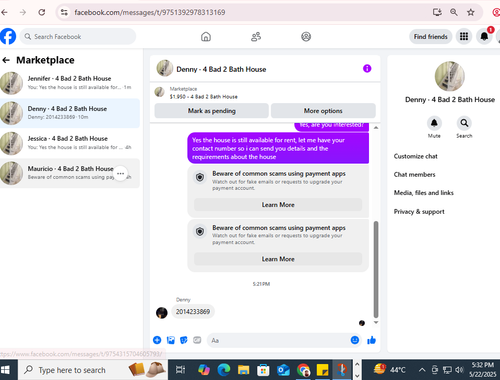Open the Home feed icon
The height and width of the screenshot is (380, 500).
tap(206, 37)
